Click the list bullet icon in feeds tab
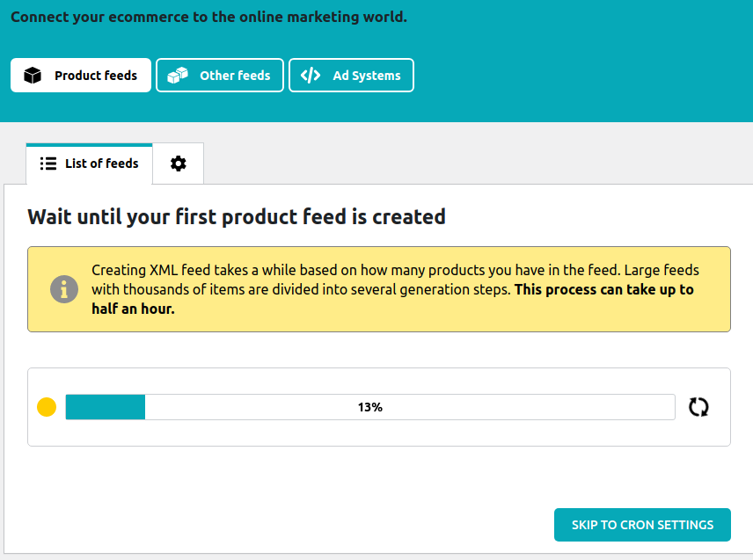Image resolution: width=753 pixels, height=560 pixels. click(x=48, y=164)
